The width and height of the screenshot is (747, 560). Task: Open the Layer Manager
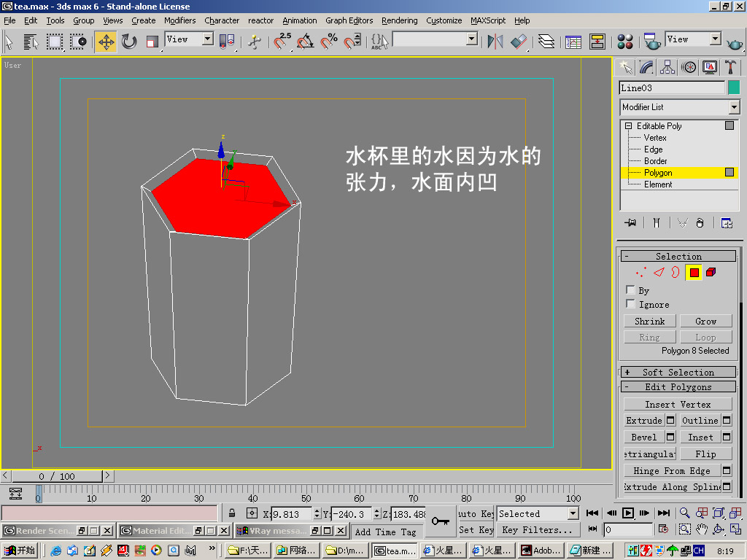pyautogui.click(x=546, y=42)
